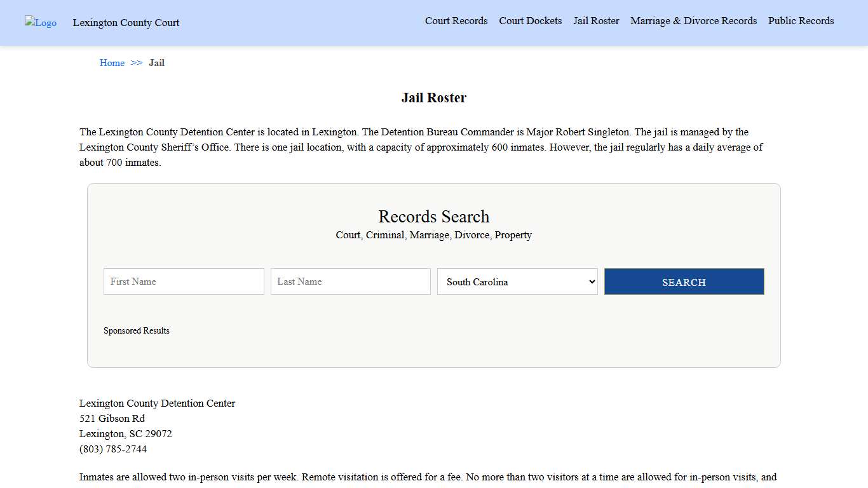Viewport: 868px width, 488px height.
Task: Click the Sponsored Results label
Action: point(136,330)
